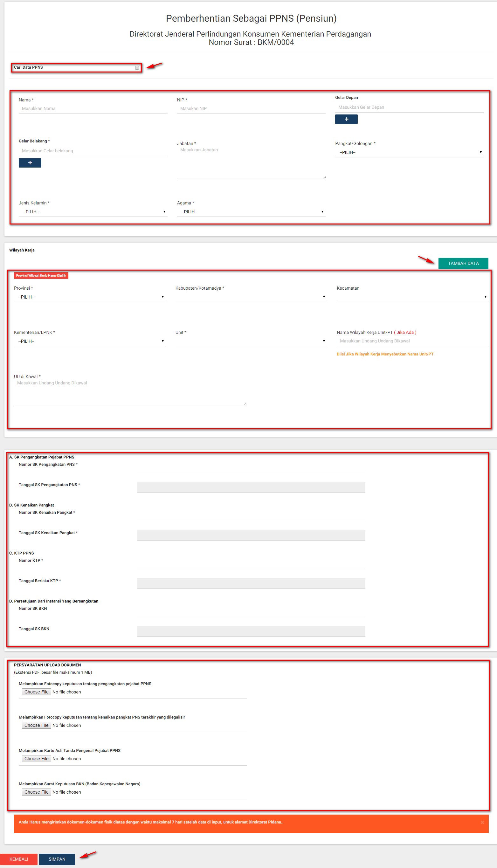Open the Tanggal SK Pengangkatan PNS date field
Viewport: 497px width, 868px height.
(x=251, y=487)
